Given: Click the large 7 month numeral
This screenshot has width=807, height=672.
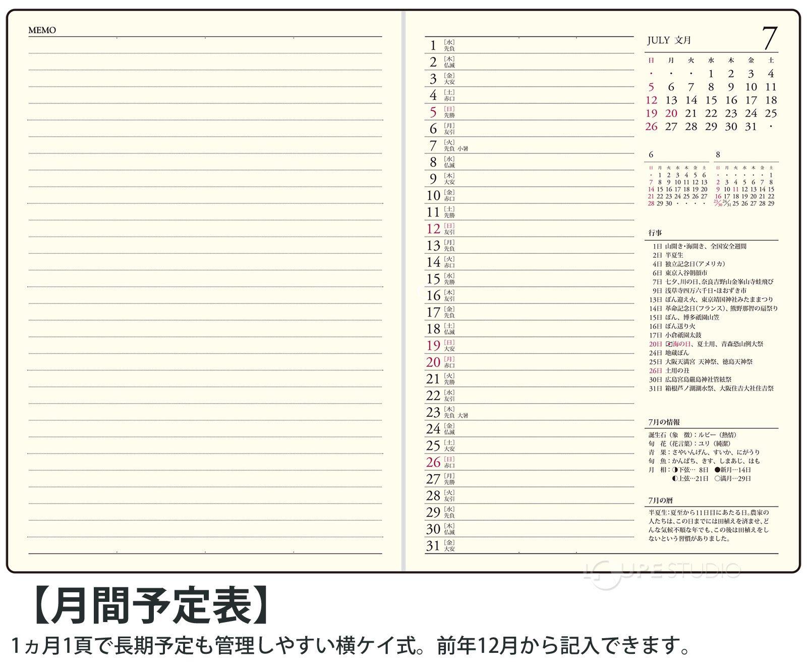Looking at the screenshot, I should point(769,38).
